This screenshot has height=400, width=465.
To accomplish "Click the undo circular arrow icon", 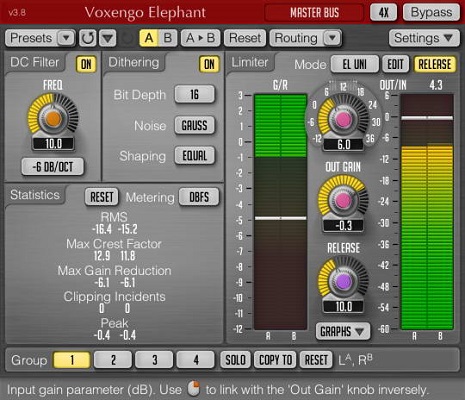I will tap(88, 38).
